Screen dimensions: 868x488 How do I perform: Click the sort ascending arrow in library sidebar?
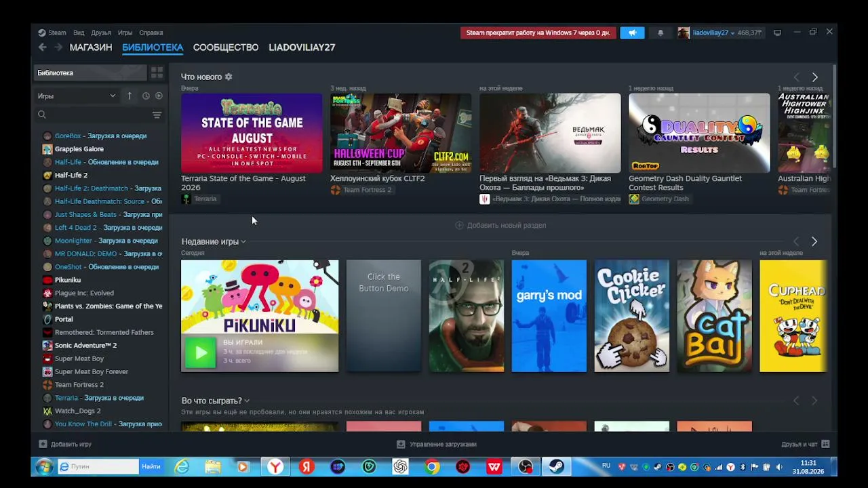point(130,96)
